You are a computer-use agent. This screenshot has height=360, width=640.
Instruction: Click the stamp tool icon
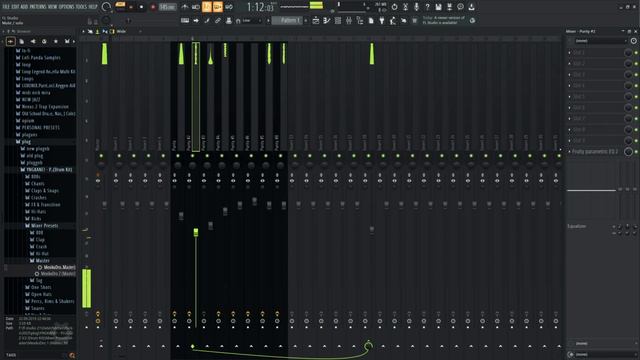(x=229, y=20)
